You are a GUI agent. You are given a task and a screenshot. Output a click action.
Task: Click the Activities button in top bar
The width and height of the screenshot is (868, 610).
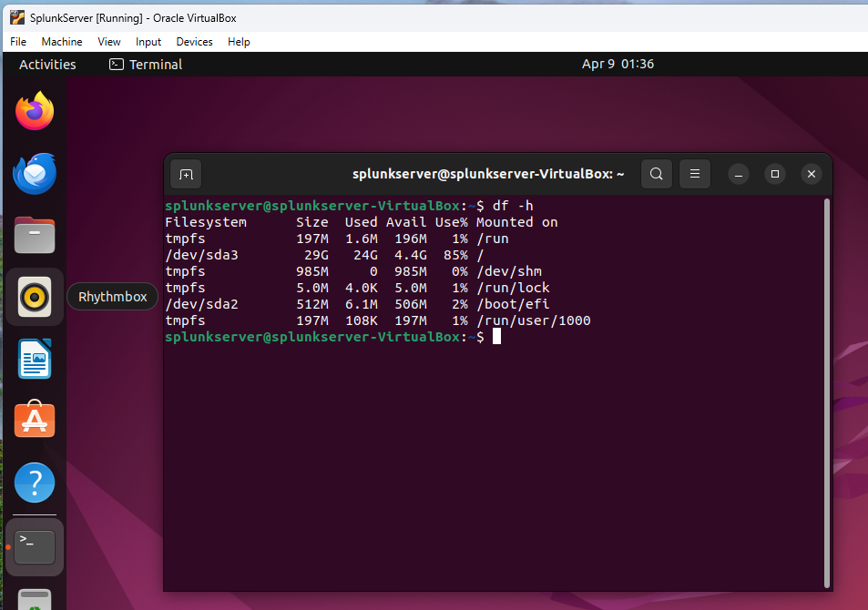(47, 65)
